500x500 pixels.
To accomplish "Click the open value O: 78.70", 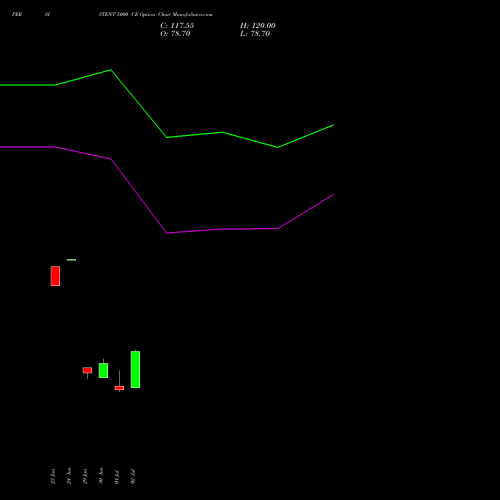I will [x=175, y=34].
